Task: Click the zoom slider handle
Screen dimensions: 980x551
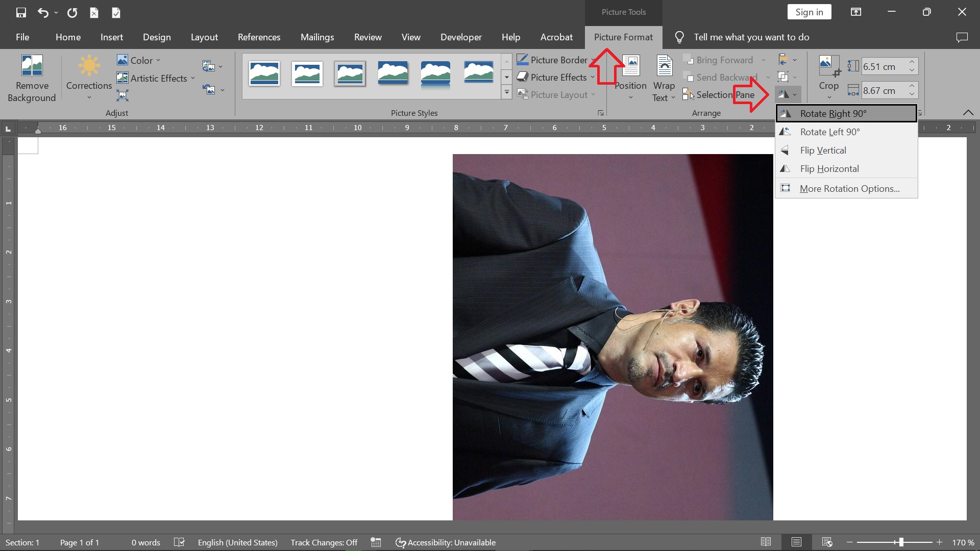Action: tap(901, 542)
